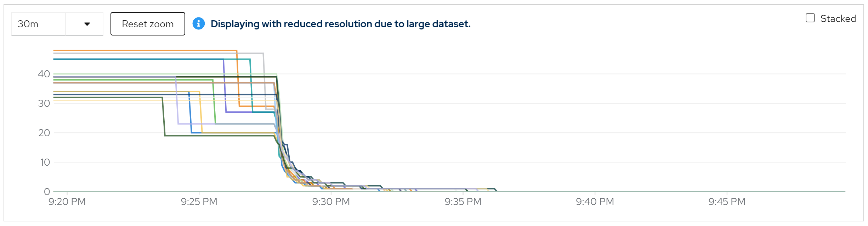868x226 pixels.
Task: Click the lowest dark green series plateau
Action: pos(220,136)
